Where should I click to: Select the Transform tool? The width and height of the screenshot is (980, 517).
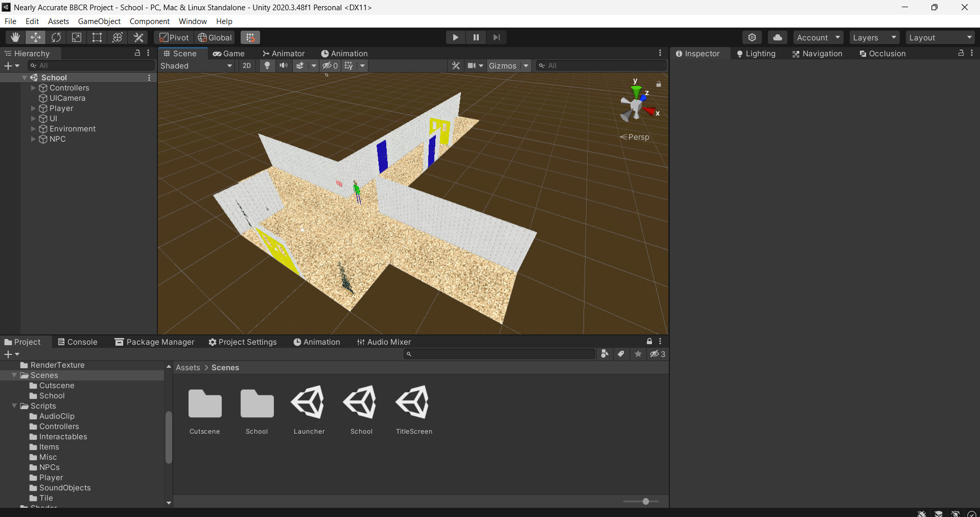[118, 37]
